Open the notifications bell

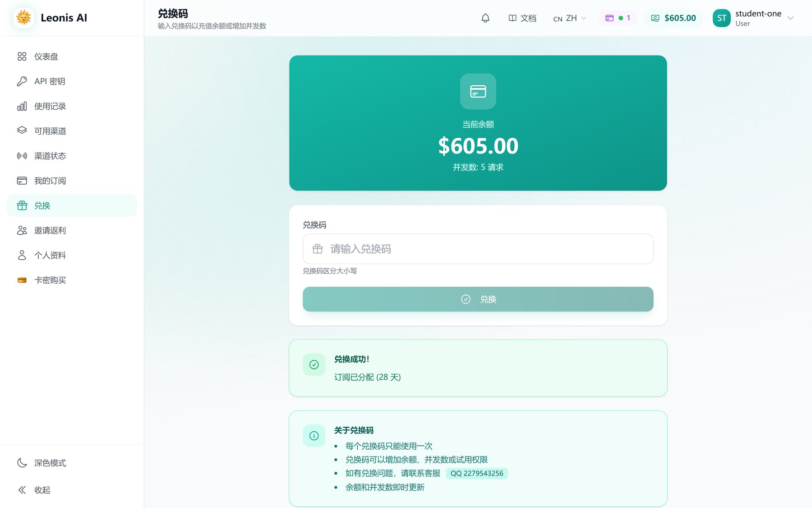click(x=485, y=18)
